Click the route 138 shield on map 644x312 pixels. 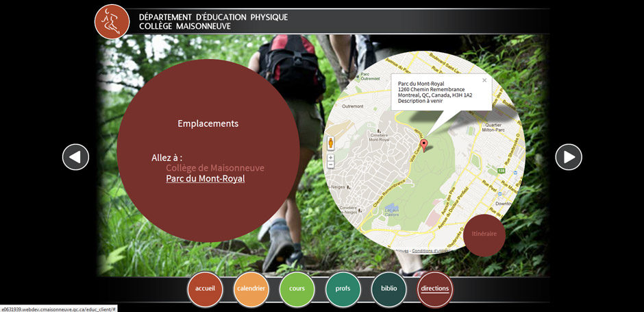(501, 170)
